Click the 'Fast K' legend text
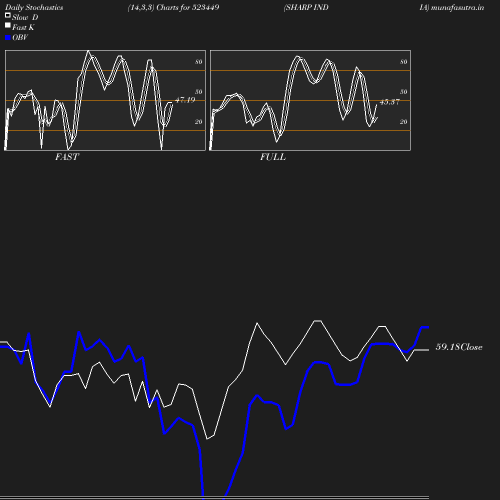500x500 pixels. [23, 27]
